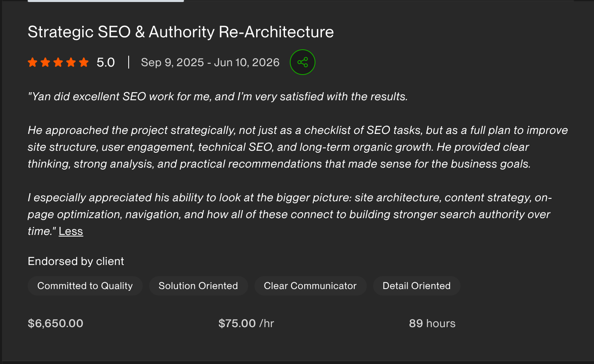The image size is (594, 364).
Task: Click the 5.0 rating score
Action: [x=106, y=63]
